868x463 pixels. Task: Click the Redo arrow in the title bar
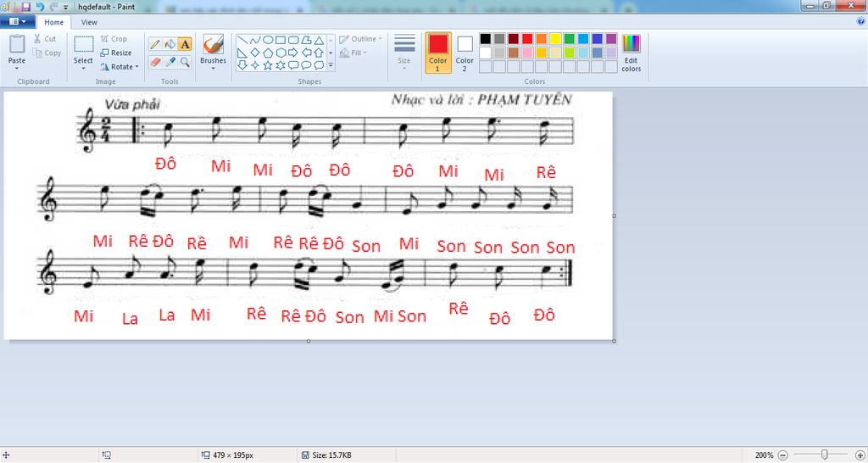coord(53,7)
